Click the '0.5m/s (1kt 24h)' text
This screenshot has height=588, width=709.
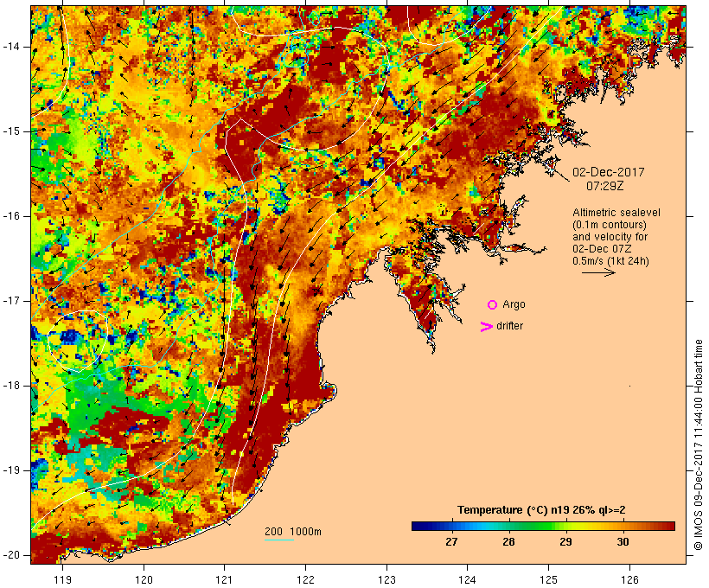(610, 261)
